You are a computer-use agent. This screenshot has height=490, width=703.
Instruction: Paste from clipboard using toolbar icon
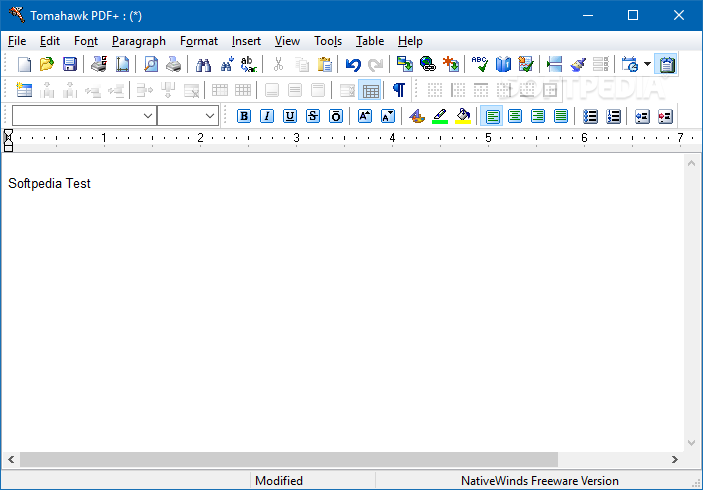click(x=324, y=65)
